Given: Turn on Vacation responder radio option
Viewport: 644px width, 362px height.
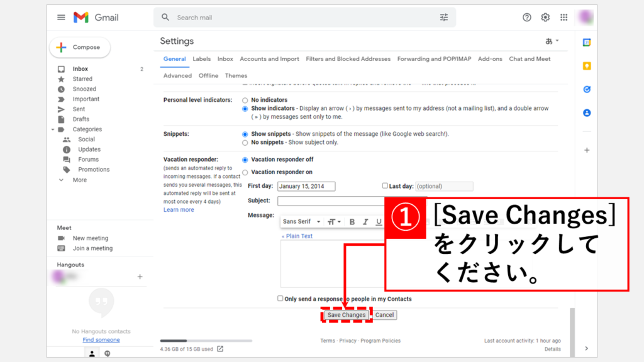Looking at the screenshot, I should [245, 172].
